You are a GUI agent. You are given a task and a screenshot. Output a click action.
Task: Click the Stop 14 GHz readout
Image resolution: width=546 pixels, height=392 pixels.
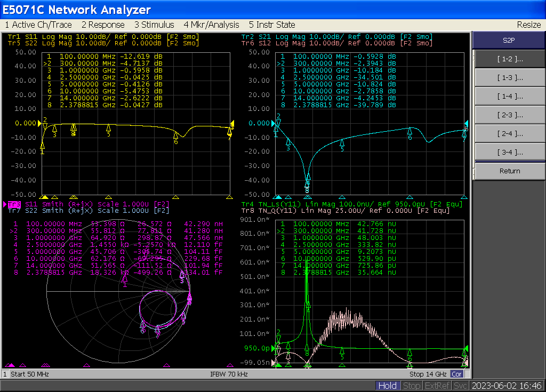point(428,374)
